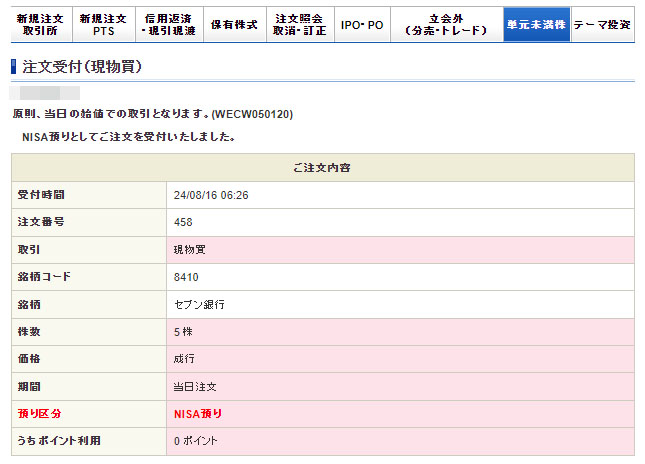Open the 新規注文 取引所 tab
The image size is (645, 464).
(x=40, y=24)
